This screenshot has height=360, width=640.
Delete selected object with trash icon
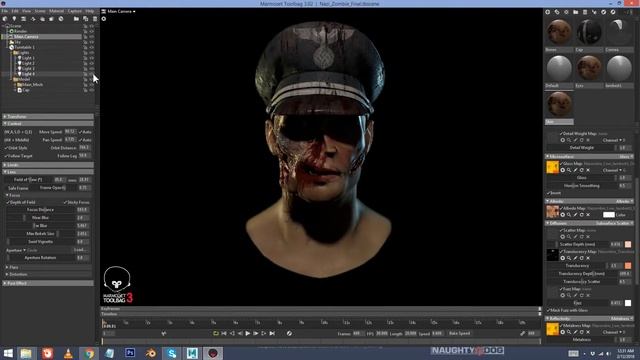[x=95, y=19]
